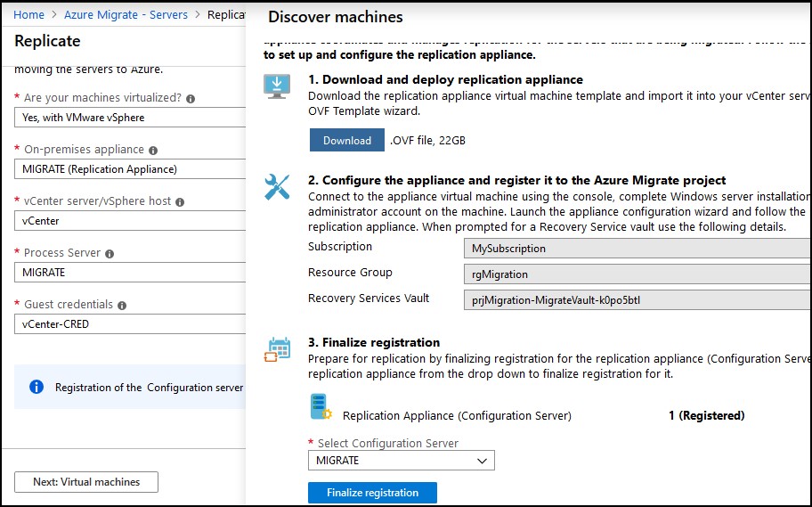Click '3. Finalize registration' step heading

click(x=374, y=342)
